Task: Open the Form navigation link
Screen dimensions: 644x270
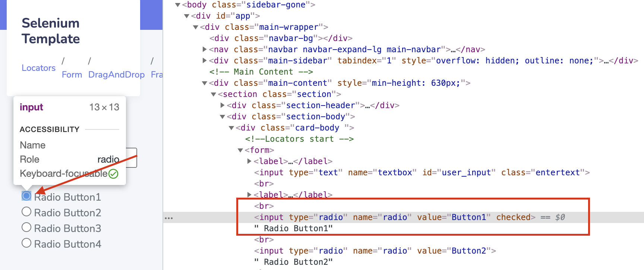Action: click(x=72, y=75)
